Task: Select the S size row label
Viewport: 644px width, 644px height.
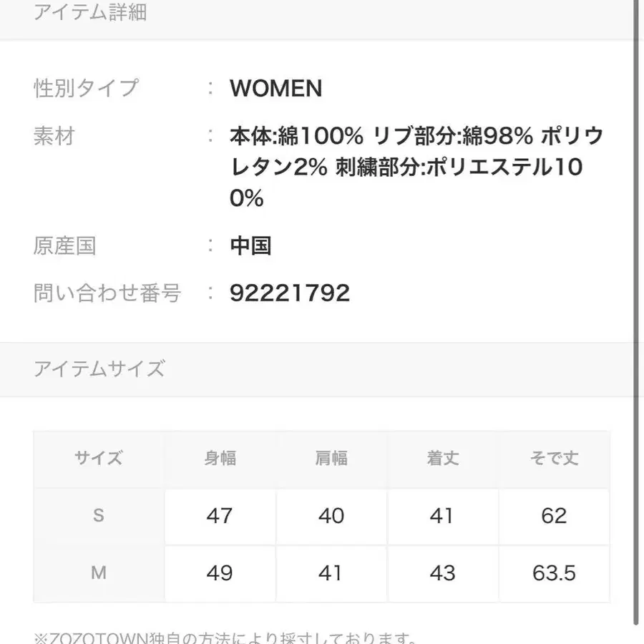Action: [x=99, y=516]
